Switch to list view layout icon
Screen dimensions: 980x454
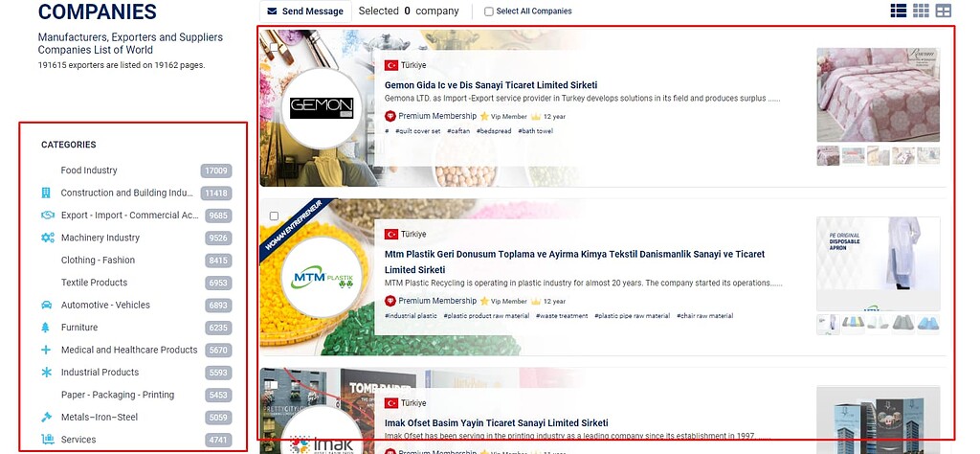click(x=898, y=11)
